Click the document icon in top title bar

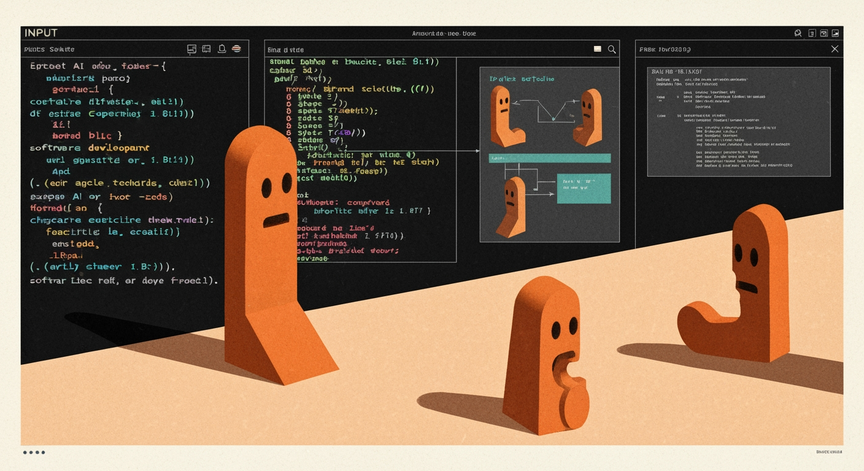pos(812,33)
